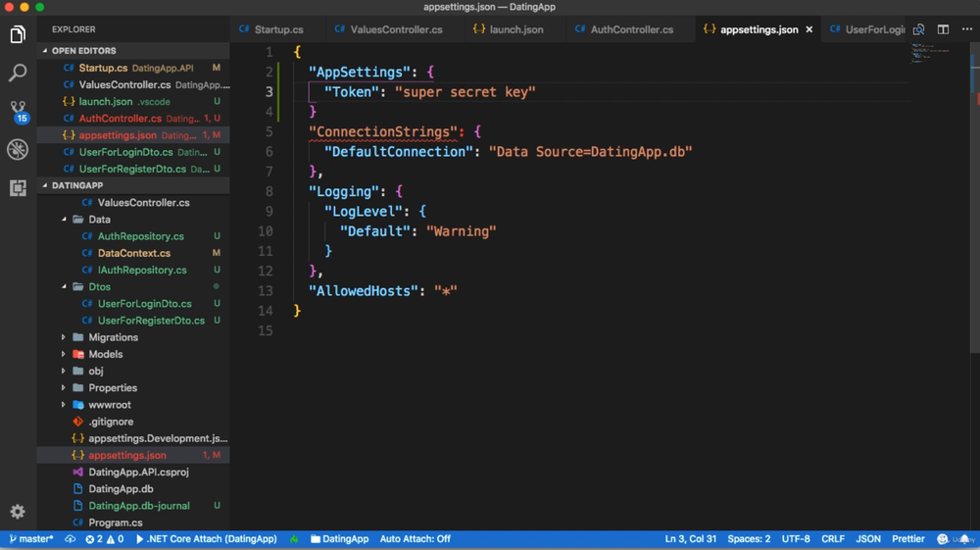Open Startup.cs in Open Editors

(x=133, y=68)
